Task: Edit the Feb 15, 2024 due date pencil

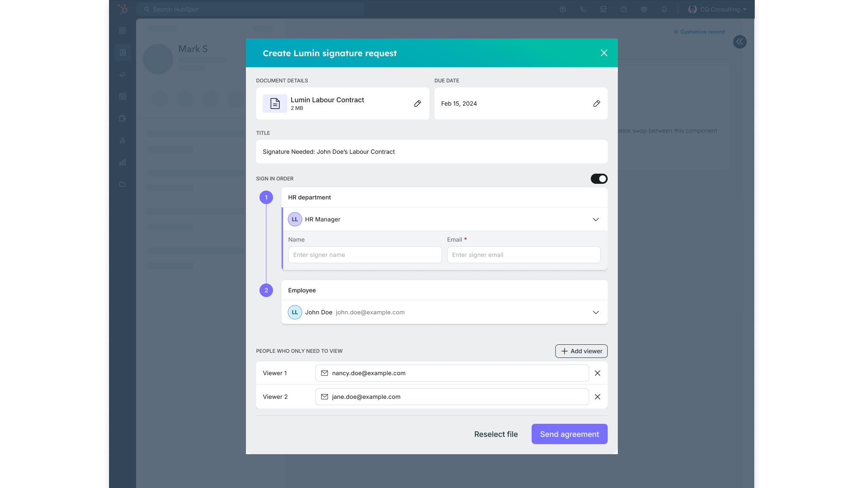Action: (x=596, y=104)
